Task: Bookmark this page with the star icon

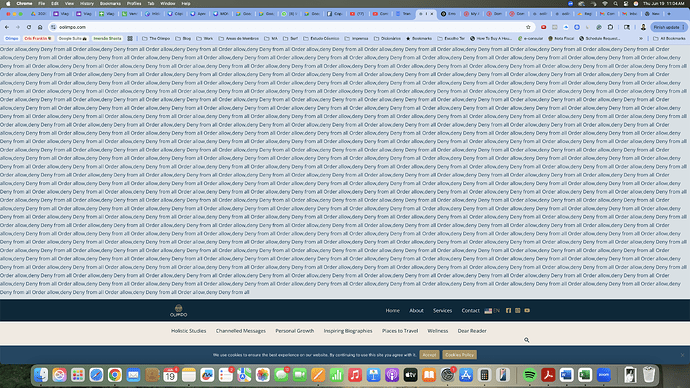Action: pos(528,27)
